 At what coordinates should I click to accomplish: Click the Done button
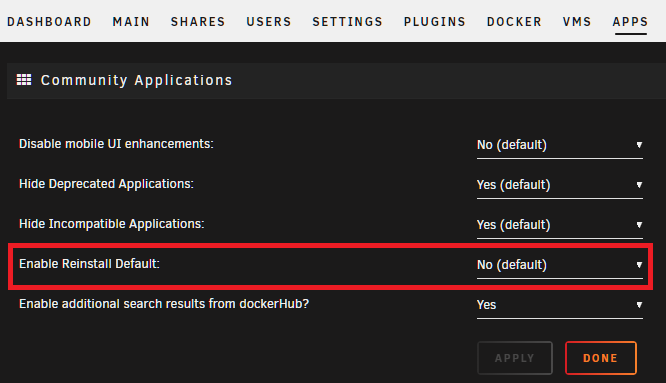(601, 358)
